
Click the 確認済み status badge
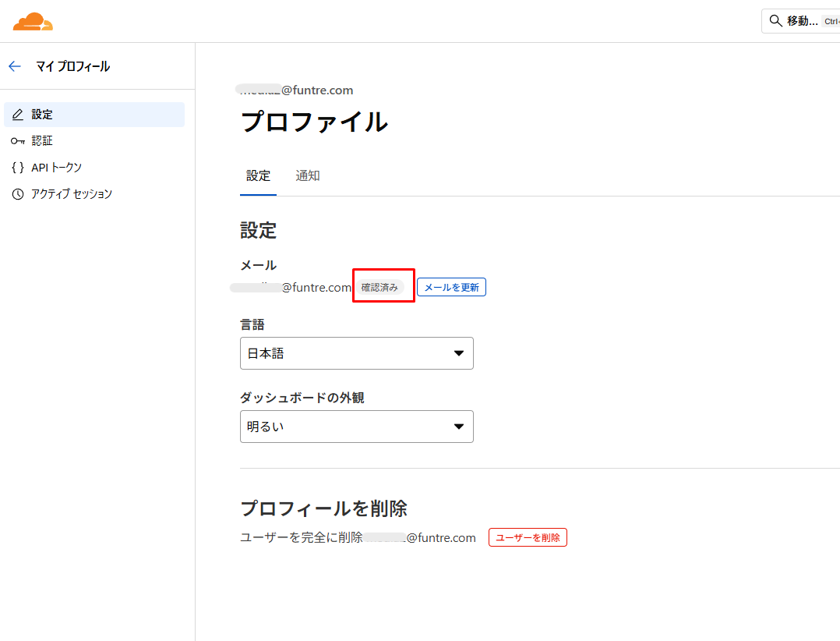pyautogui.click(x=379, y=287)
